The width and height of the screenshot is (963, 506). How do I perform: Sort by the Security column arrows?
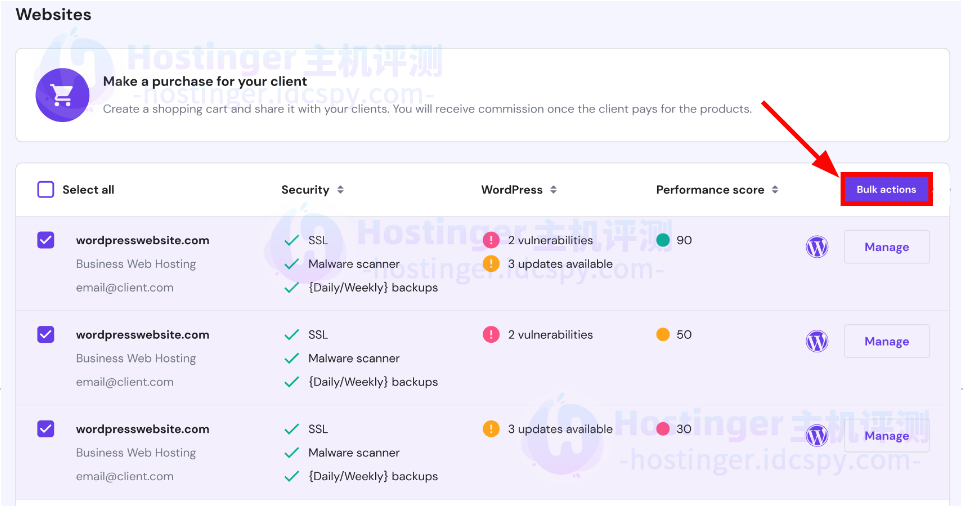(x=340, y=190)
